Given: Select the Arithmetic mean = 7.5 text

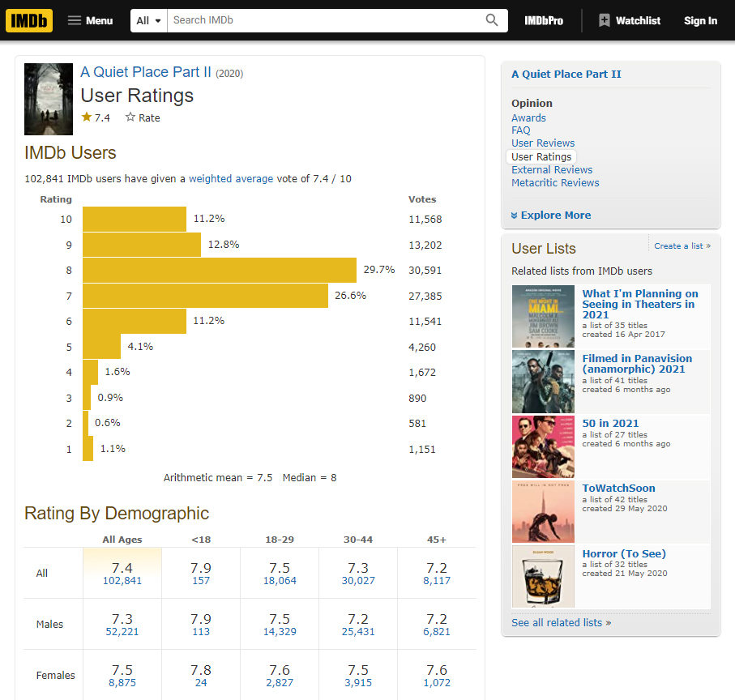Looking at the screenshot, I should point(217,477).
